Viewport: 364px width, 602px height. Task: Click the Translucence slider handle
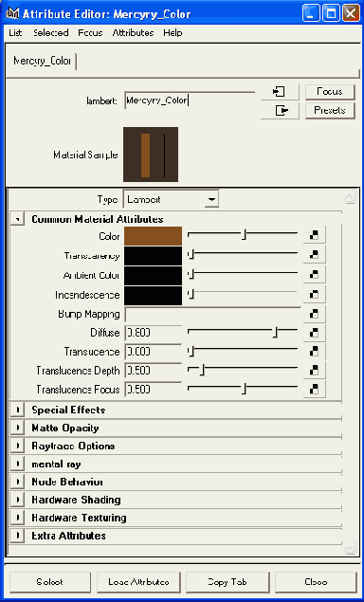click(x=191, y=351)
